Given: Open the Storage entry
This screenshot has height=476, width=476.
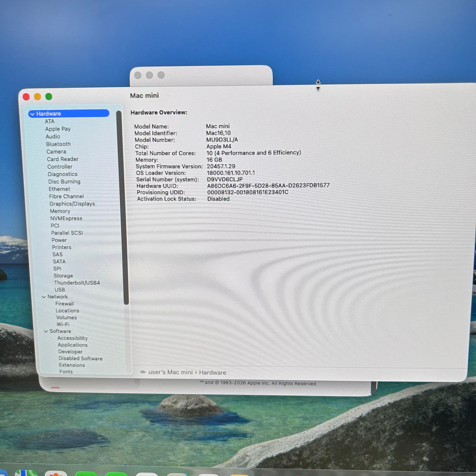Looking at the screenshot, I should pos(63,276).
